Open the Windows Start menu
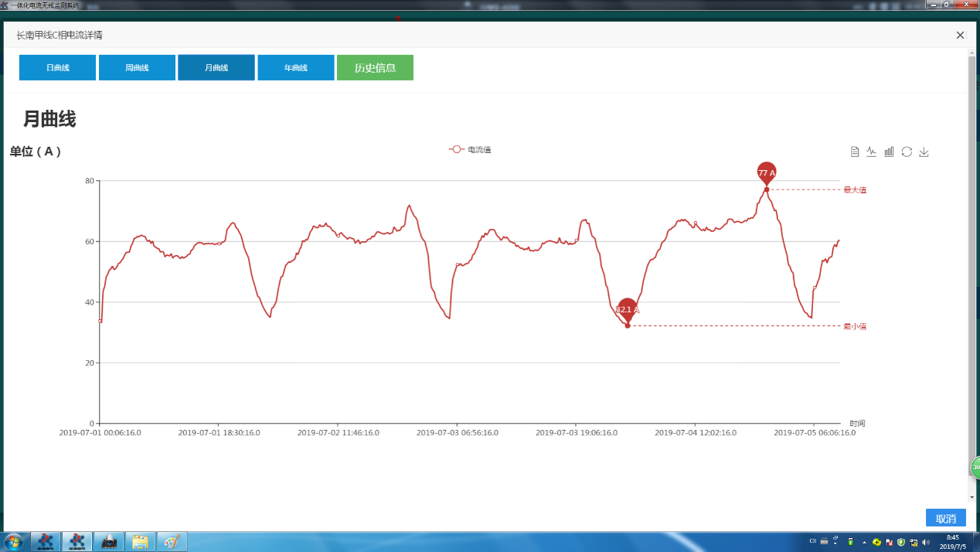 tap(13, 541)
